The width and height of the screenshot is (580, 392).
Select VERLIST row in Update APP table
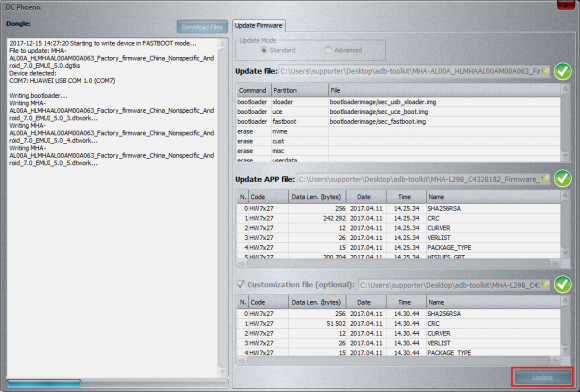[398, 237]
